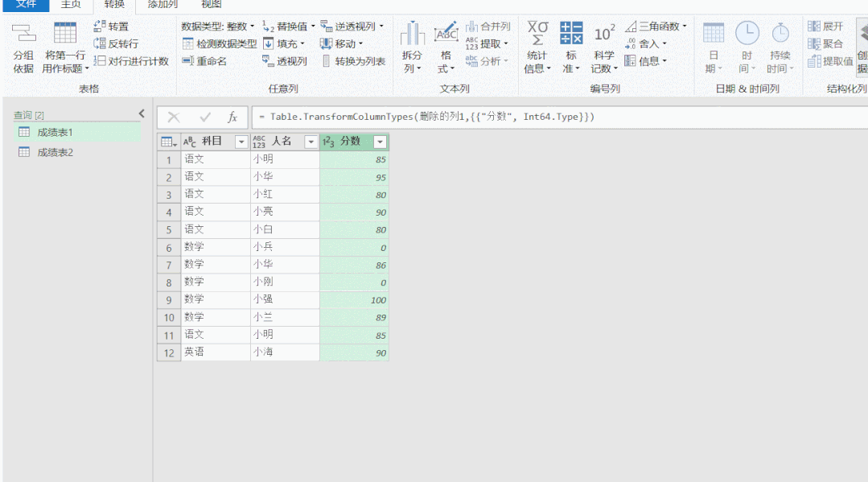Image resolution: width=868 pixels, height=482 pixels.
Task: Switch to 视图 (View) tab
Action: pos(211,5)
